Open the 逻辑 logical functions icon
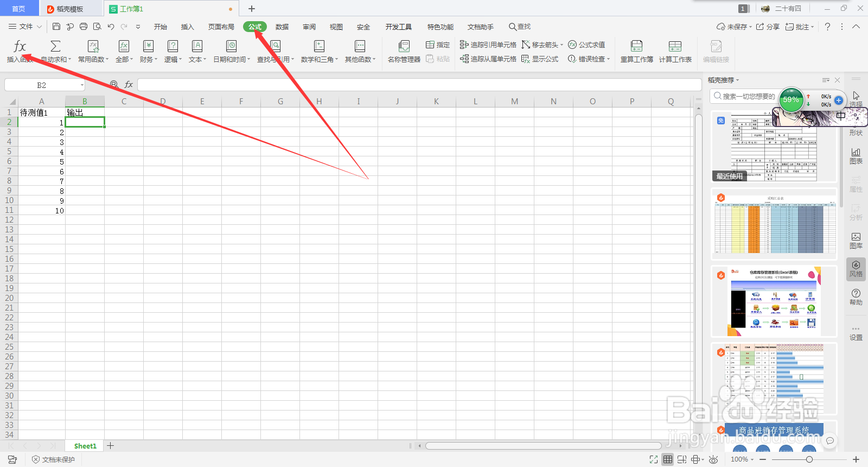The width and height of the screenshot is (868, 467). (173, 46)
